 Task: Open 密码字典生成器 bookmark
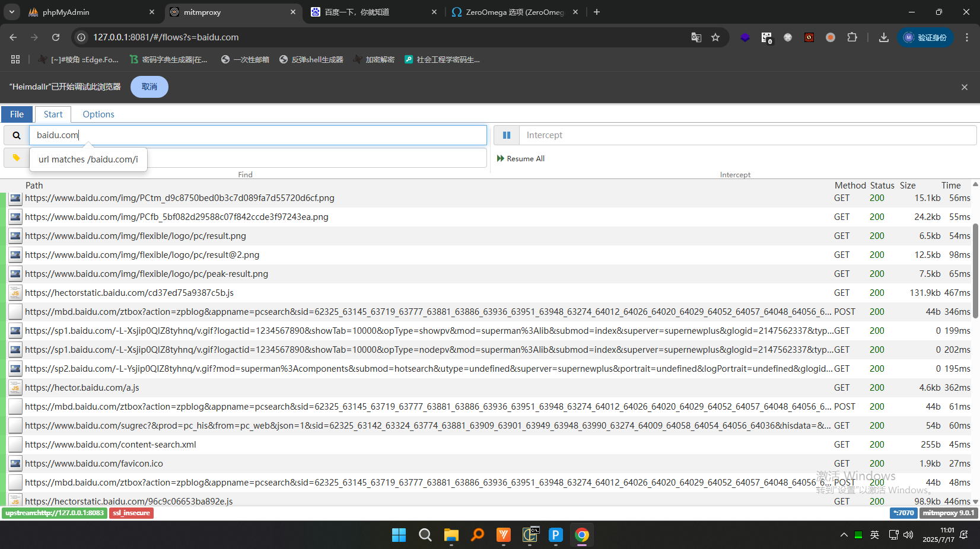tap(168, 59)
